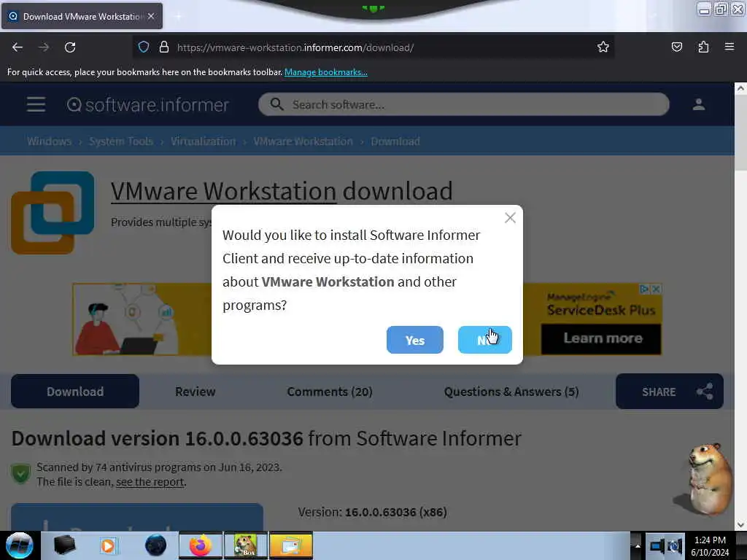
Task: Click the SHARE button
Action: (670, 392)
